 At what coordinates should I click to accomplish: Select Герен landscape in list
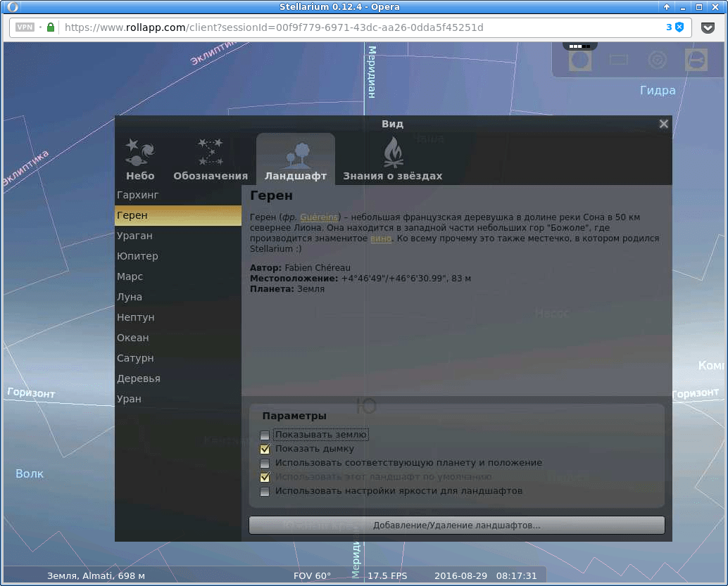click(178, 215)
